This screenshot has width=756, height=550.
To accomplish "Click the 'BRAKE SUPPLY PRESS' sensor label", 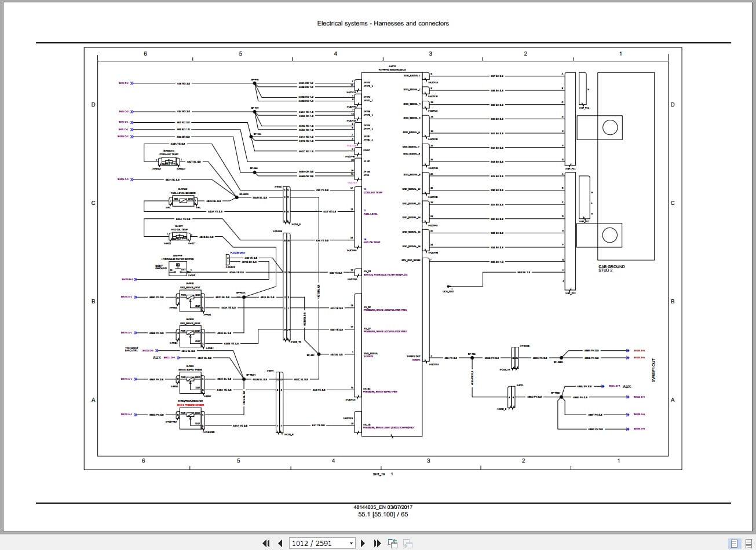I will (x=190, y=369).
